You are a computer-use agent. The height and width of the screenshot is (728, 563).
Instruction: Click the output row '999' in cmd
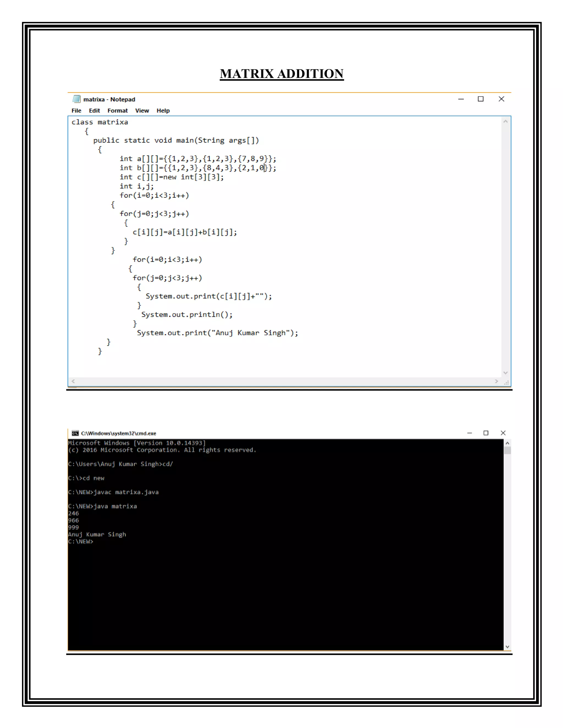73,527
